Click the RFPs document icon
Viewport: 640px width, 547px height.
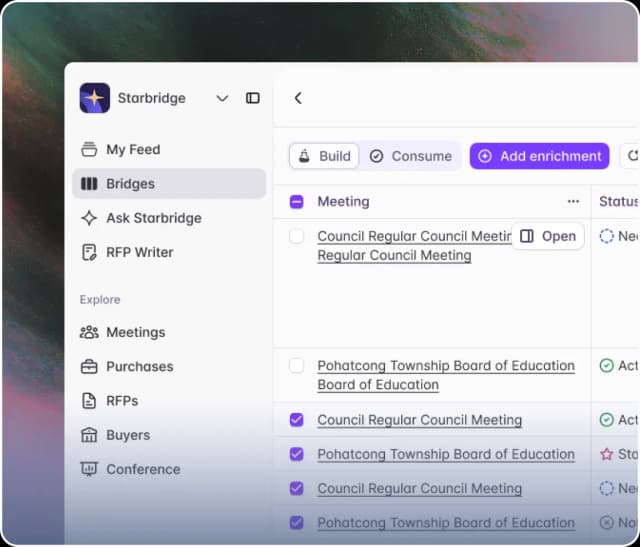coord(89,401)
